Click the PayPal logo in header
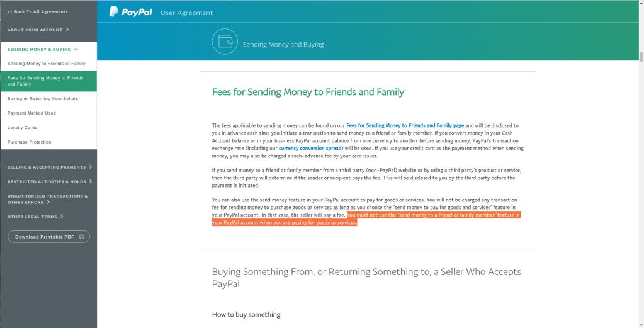This screenshot has height=328, width=644. tap(130, 12)
